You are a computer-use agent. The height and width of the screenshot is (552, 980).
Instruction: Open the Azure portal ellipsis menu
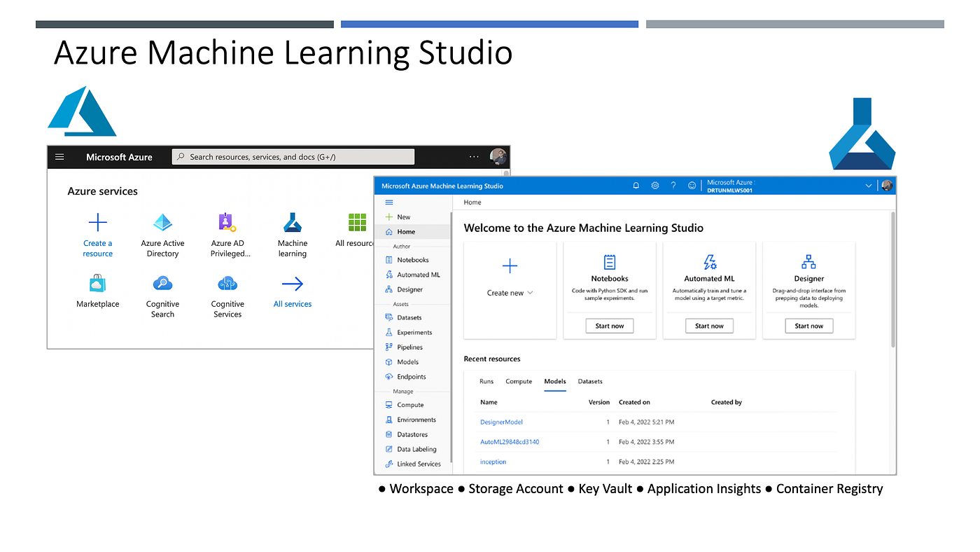[x=474, y=157]
